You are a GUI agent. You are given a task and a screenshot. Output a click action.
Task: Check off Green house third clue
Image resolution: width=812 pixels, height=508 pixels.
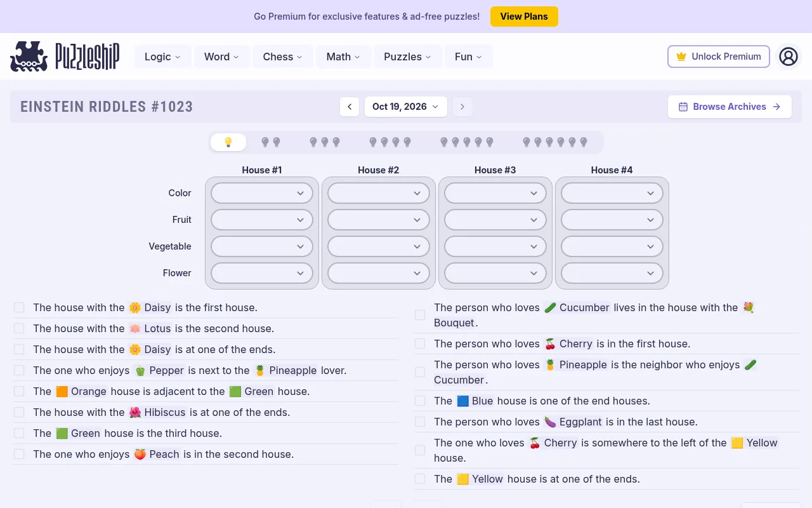pyautogui.click(x=19, y=433)
